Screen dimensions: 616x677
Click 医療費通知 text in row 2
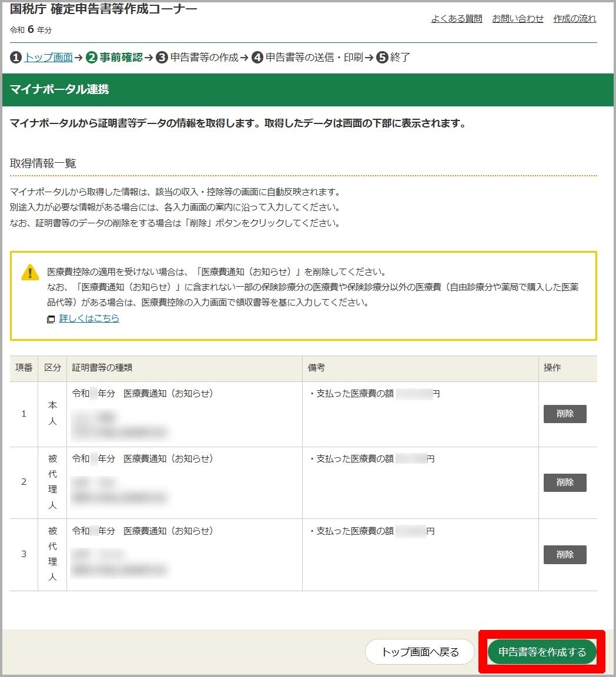click(168, 458)
